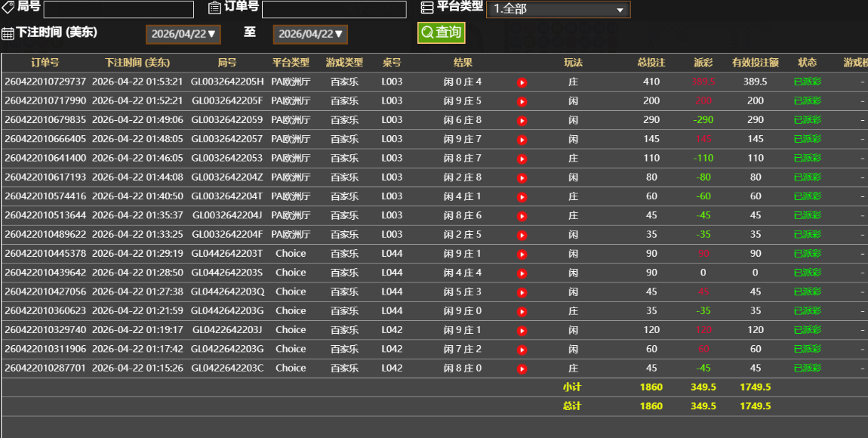Click round number GL0442642203T
This screenshot has width=868, height=438.
[227, 253]
